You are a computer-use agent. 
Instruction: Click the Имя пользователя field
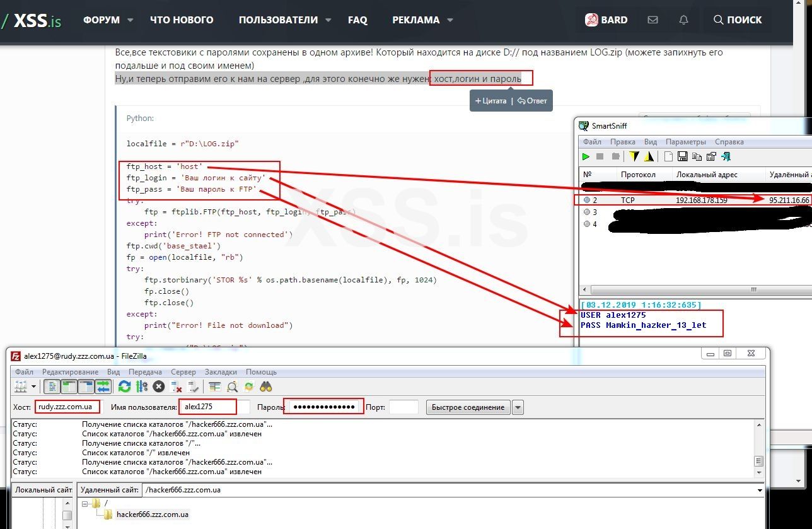click(214, 407)
